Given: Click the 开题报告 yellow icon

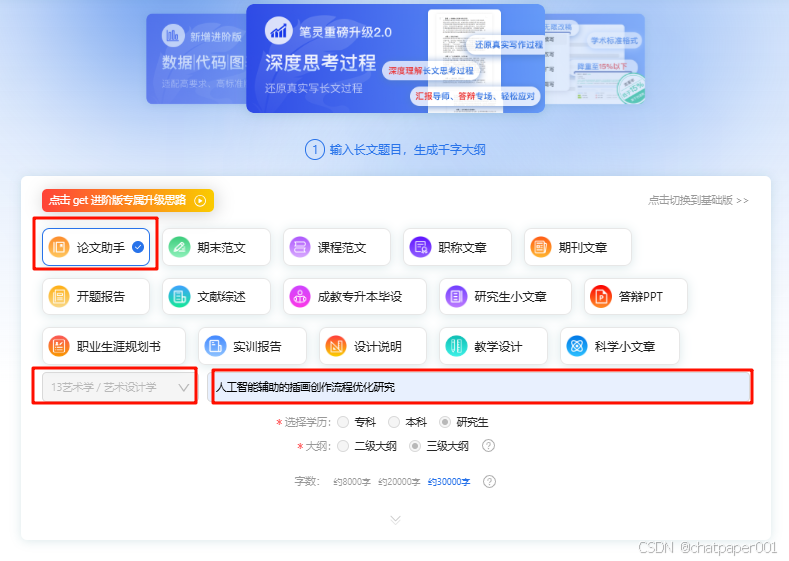Looking at the screenshot, I should pyautogui.click(x=59, y=296).
